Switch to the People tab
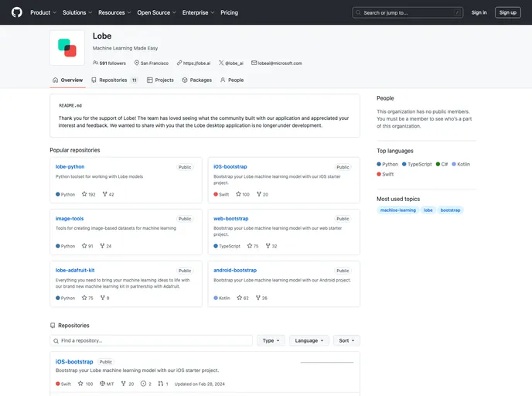Viewport: 532px width, 396px height. coord(232,80)
